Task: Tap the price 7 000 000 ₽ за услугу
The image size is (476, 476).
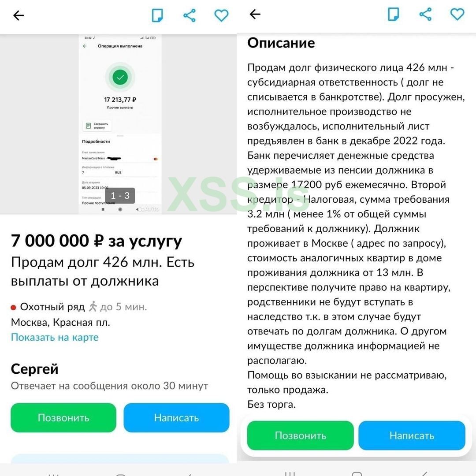Action: click(x=97, y=241)
